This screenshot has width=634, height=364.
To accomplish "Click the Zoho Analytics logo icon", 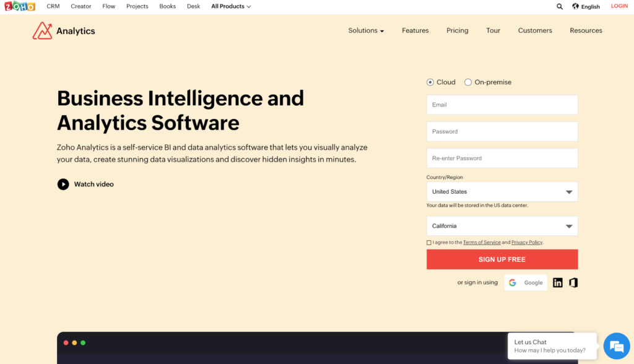I will point(43,31).
